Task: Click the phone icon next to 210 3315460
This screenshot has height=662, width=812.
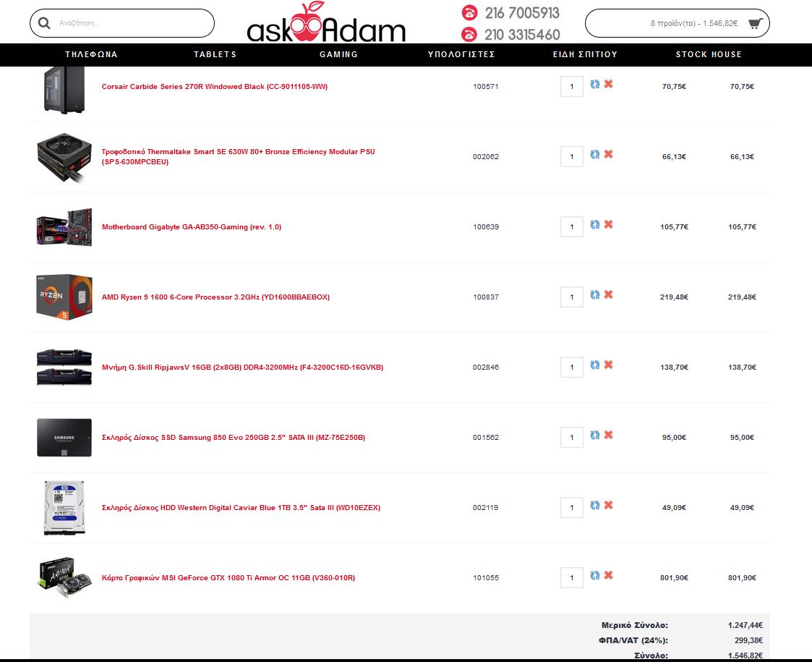Action: pyautogui.click(x=469, y=34)
